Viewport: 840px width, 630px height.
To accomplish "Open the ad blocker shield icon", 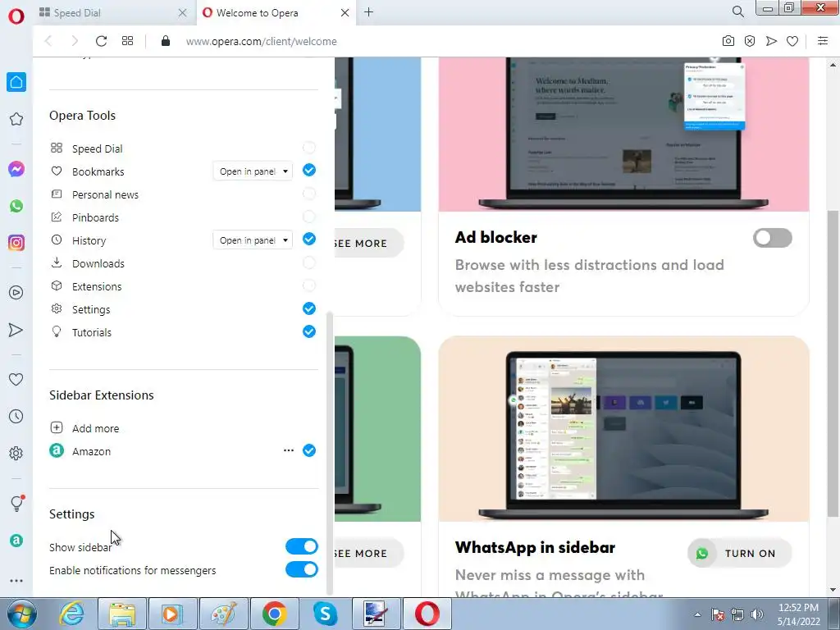I will (750, 41).
